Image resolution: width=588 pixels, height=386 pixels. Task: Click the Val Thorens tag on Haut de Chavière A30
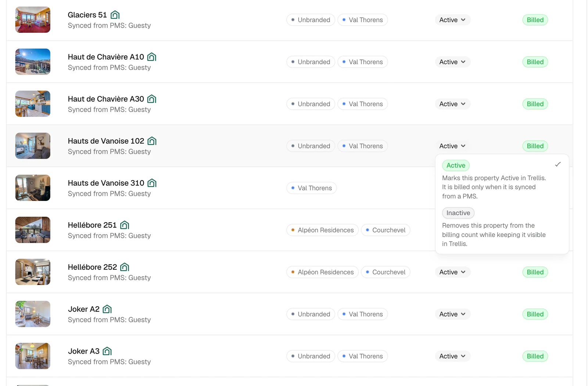[362, 104]
